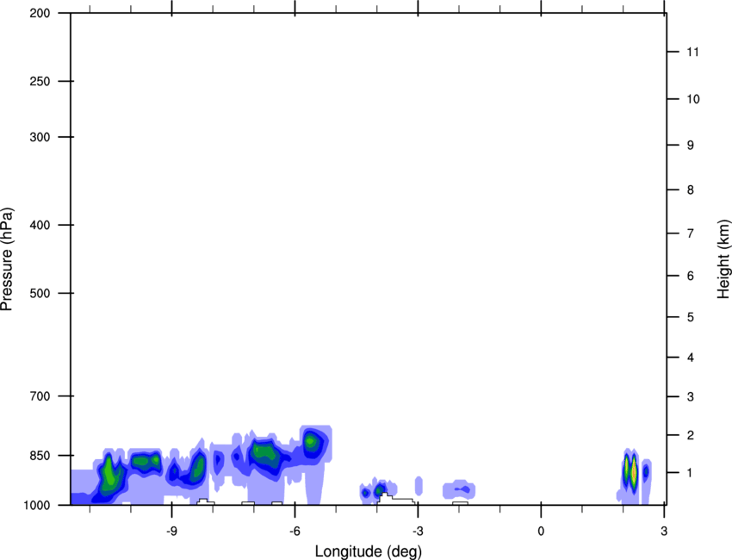This screenshot has height=560, width=732.
Task: Click the 700 pressure tick label
Action: [x=39, y=396]
